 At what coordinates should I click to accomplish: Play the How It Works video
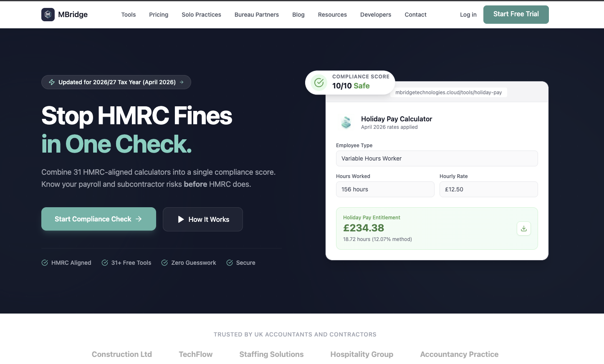[203, 219]
